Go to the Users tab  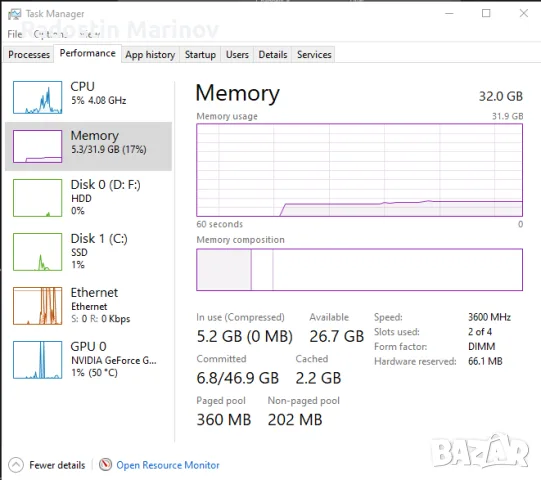pos(237,55)
